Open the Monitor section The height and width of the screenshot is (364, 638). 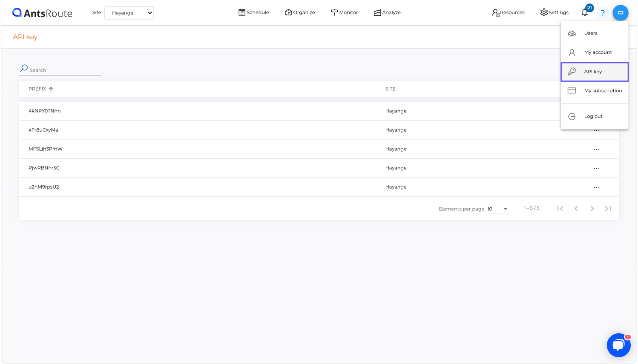(345, 12)
